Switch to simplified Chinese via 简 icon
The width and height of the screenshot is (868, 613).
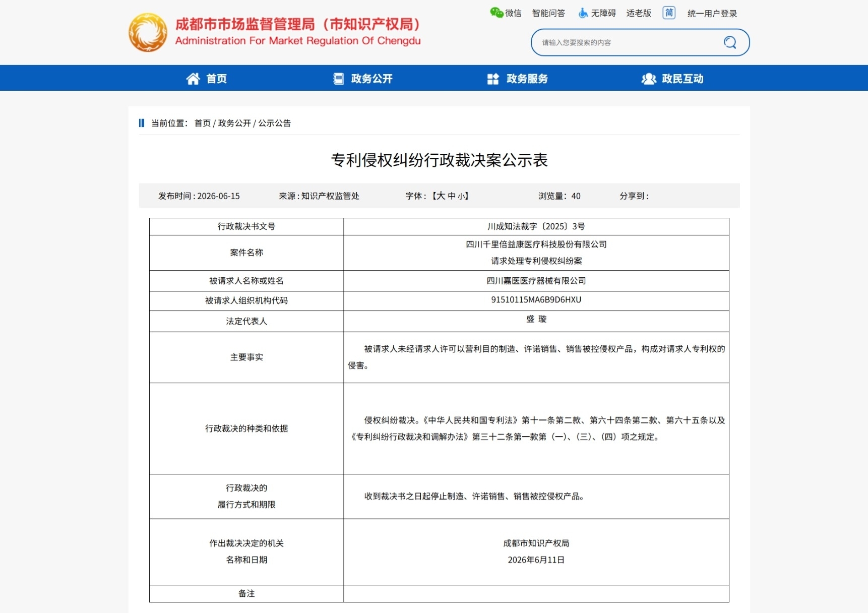[x=669, y=13]
